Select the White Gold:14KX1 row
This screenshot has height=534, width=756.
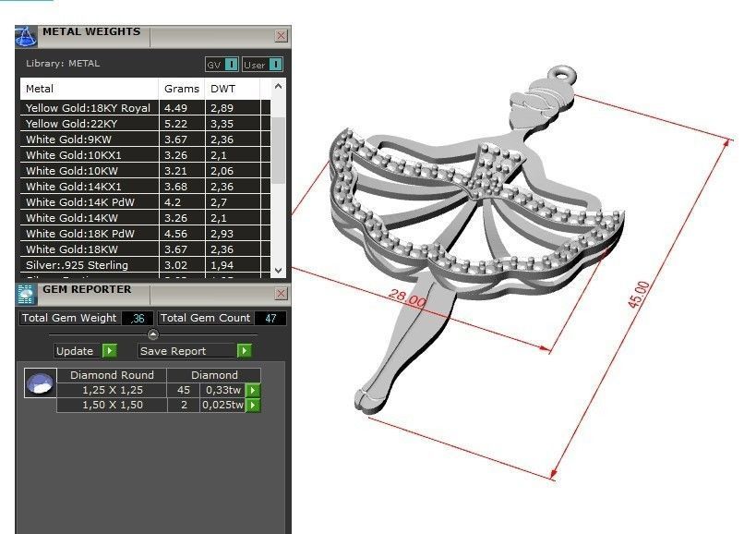145,187
